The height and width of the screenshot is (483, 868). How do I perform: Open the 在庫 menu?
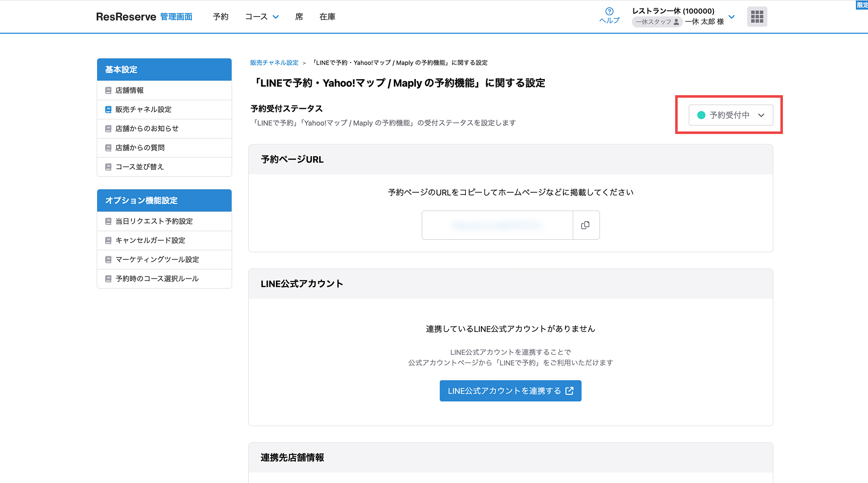click(327, 17)
